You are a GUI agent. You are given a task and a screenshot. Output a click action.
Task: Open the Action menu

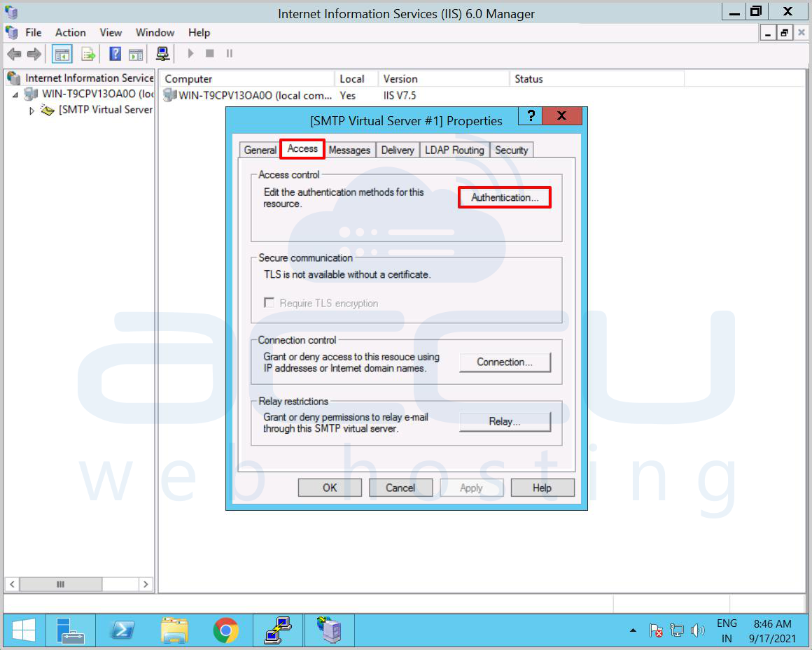[x=71, y=33]
